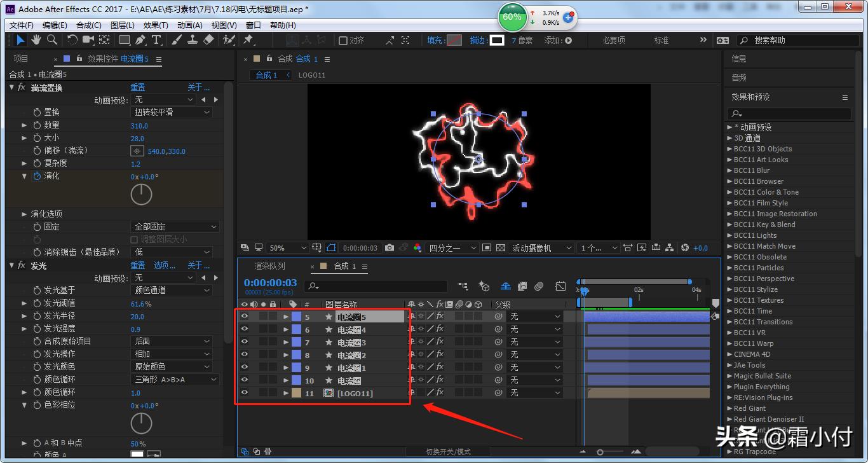868x463 pixels.
Task: Pick the Pen tool in toolbar
Action: click(x=140, y=40)
